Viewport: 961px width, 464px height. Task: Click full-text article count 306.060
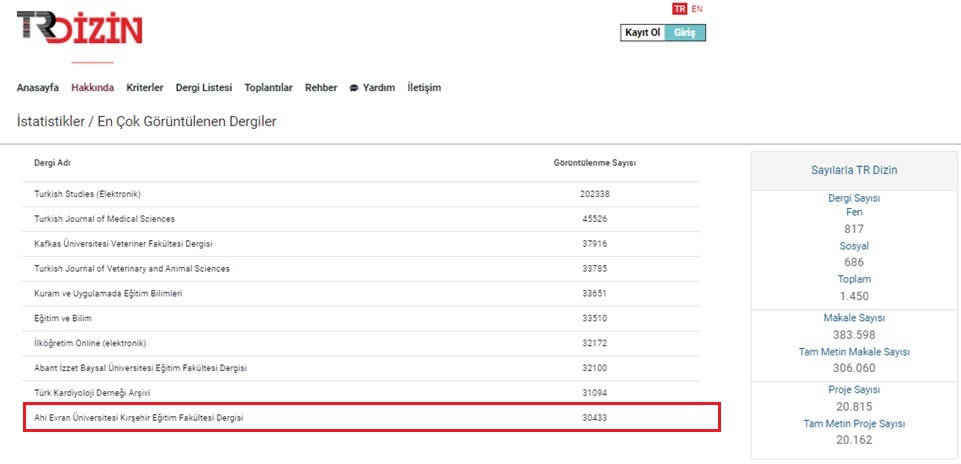pos(854,368)
